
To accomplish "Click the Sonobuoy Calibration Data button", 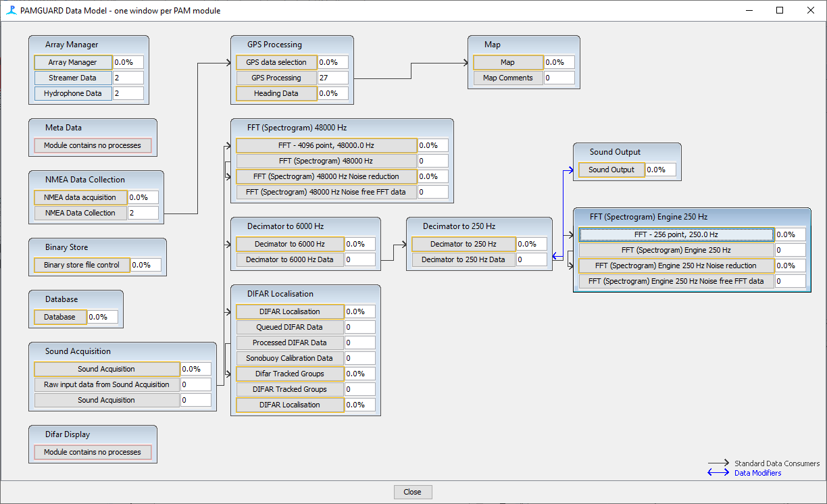I will [290, 358].
